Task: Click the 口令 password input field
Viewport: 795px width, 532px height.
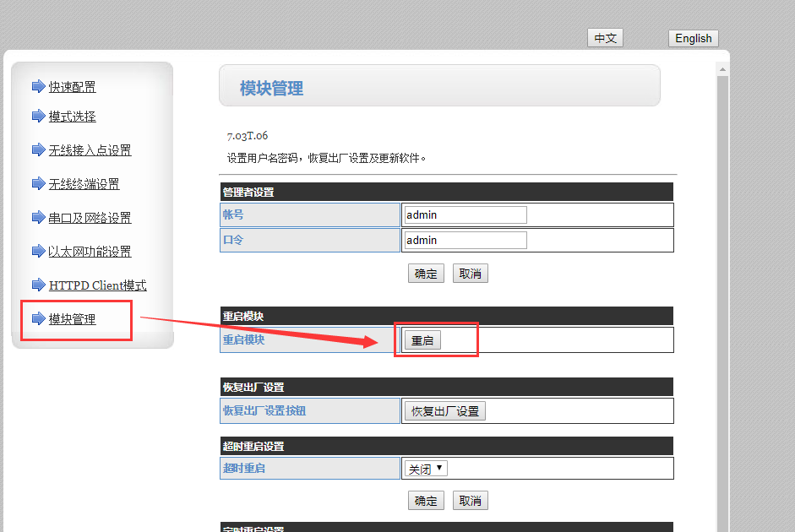Action: [x=465, y=240]
